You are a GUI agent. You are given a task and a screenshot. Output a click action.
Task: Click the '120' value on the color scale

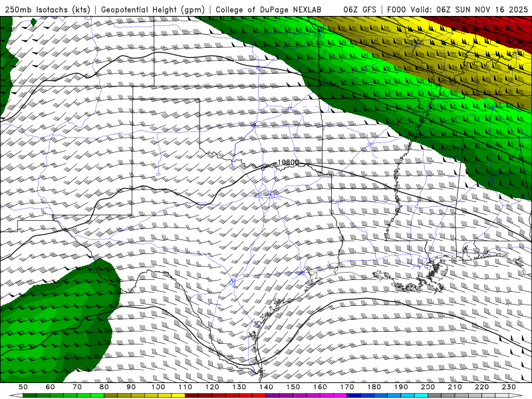pos(212,387)
